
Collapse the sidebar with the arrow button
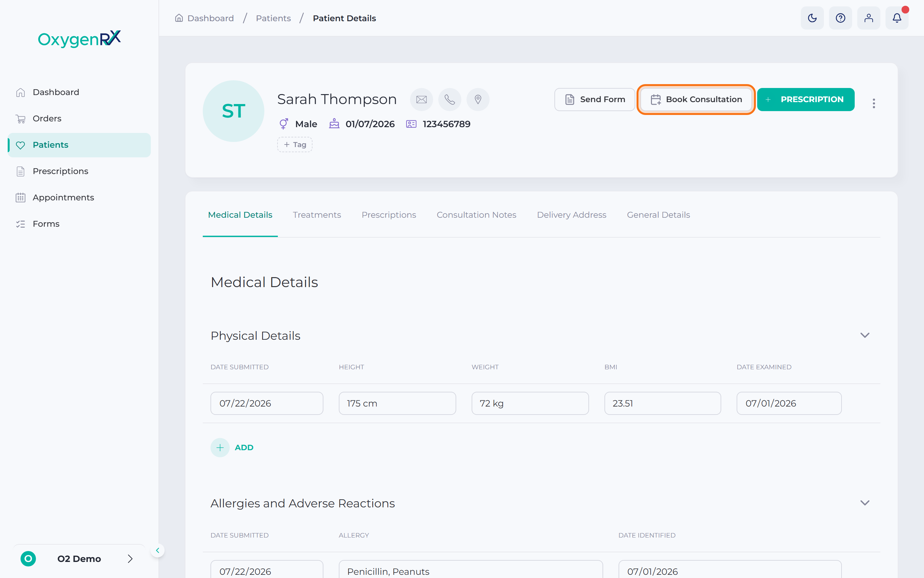pos(157,550)
